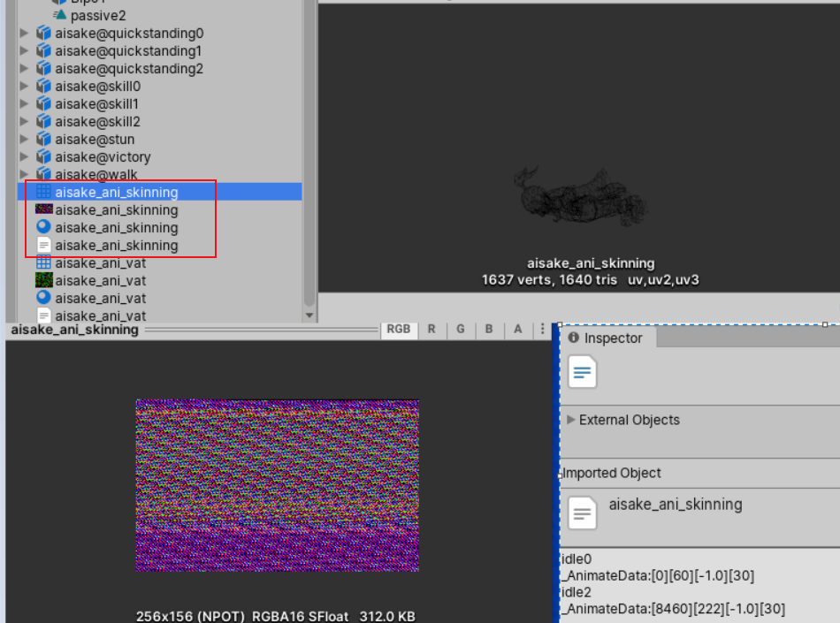This screenshot has width=840, height=623.
Task: Toggle the B channel view
Action: [x=489, y=329]
